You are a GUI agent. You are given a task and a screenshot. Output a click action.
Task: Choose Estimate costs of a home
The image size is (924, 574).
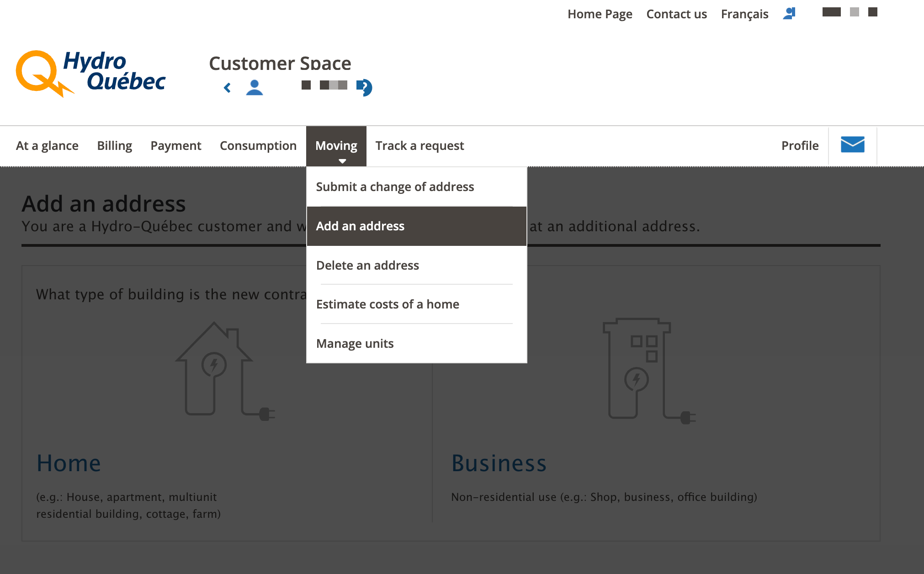pos(417,304)
